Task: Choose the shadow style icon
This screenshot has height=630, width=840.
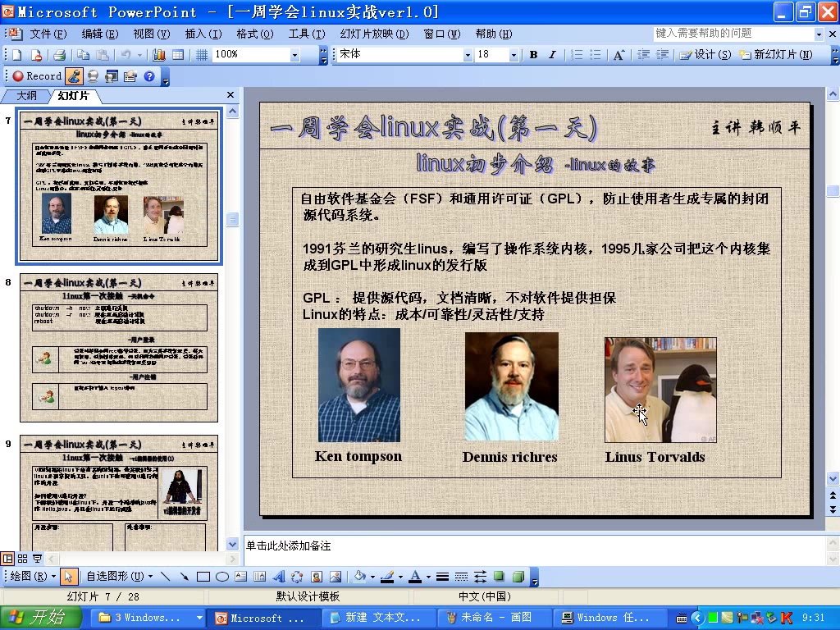Action: (499, 577)
